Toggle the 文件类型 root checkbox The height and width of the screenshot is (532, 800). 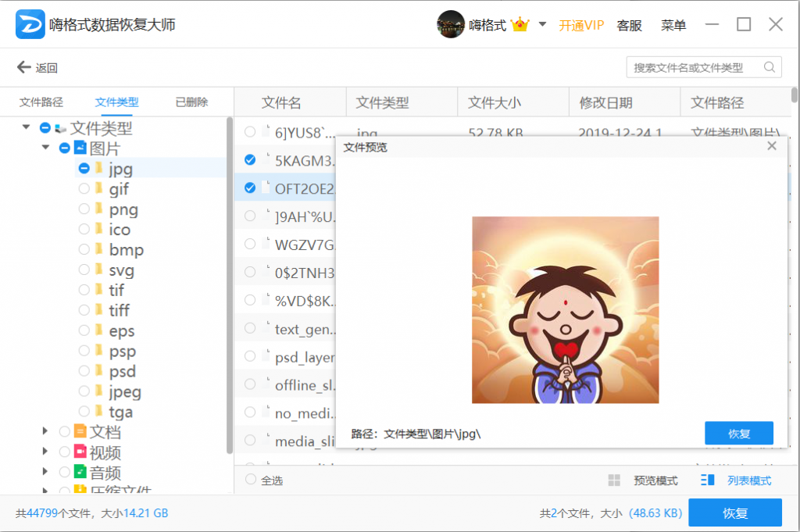click(x=45, y=127)
